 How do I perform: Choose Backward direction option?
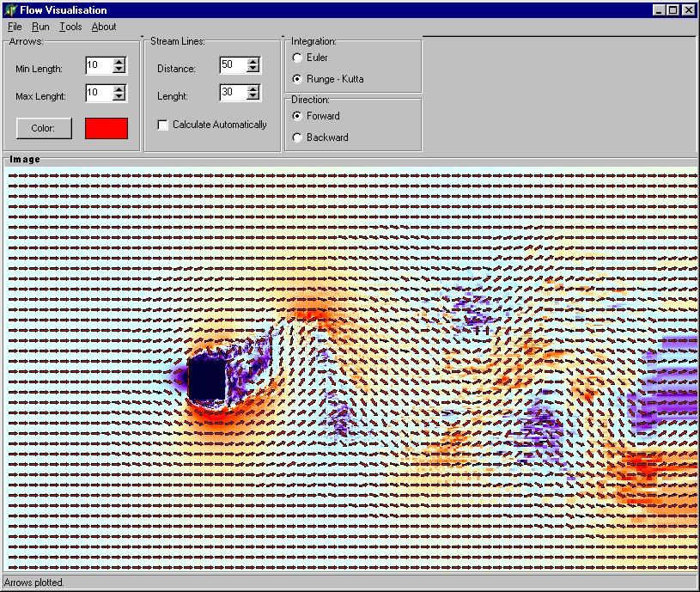tap(298, 137)
